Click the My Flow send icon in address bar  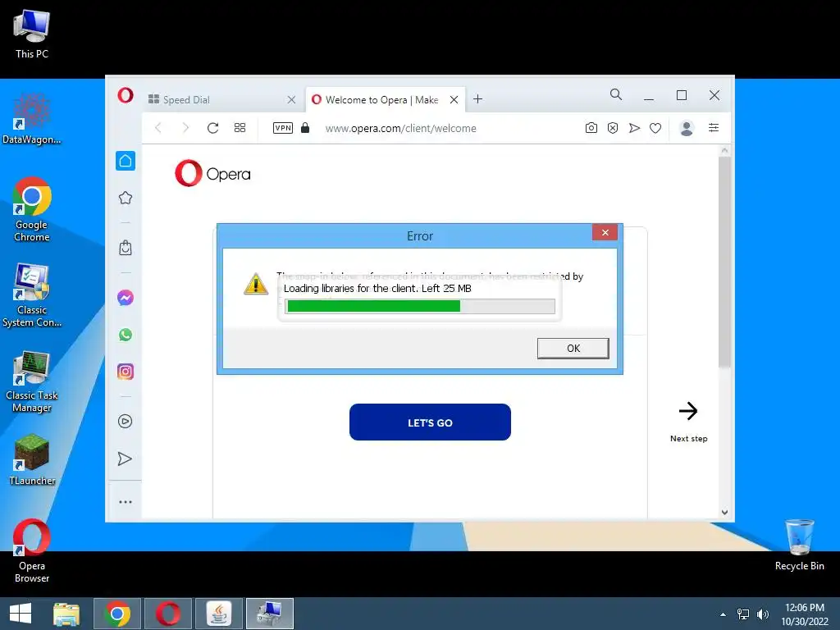634,127
